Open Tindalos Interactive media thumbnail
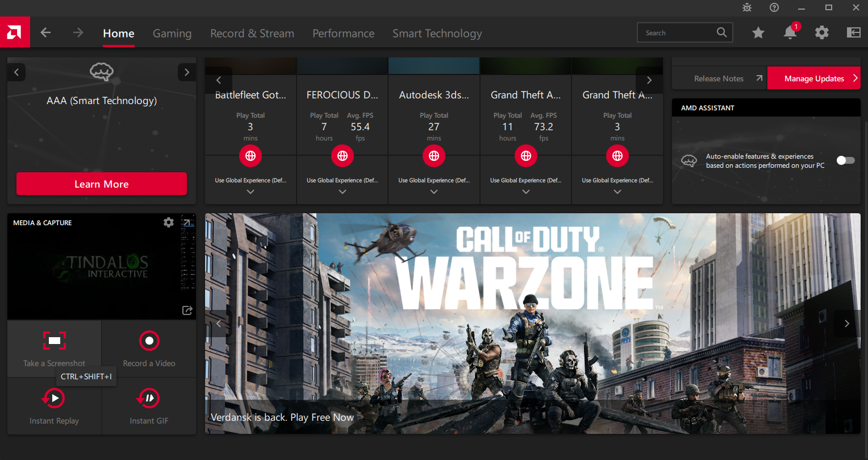This screenshot has height=460, width=868. pos(102,267)
